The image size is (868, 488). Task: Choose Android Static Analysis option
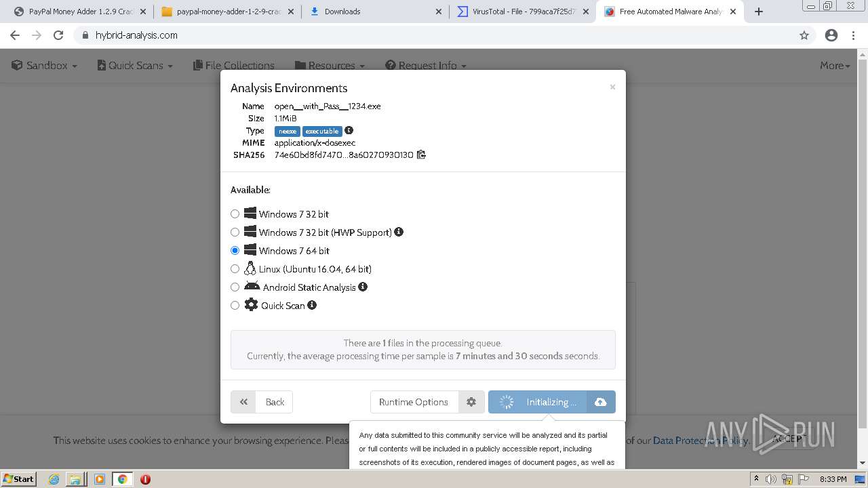click(235, 287)
